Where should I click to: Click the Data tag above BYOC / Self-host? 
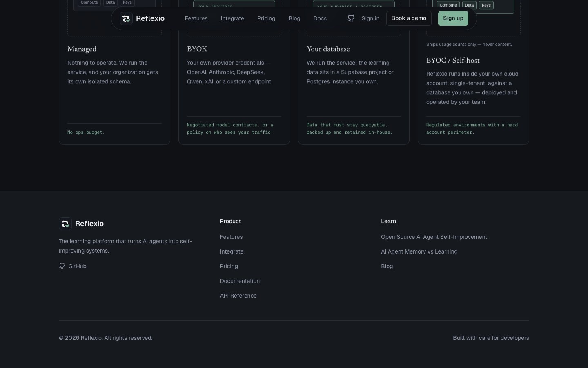tap(469, 5)
